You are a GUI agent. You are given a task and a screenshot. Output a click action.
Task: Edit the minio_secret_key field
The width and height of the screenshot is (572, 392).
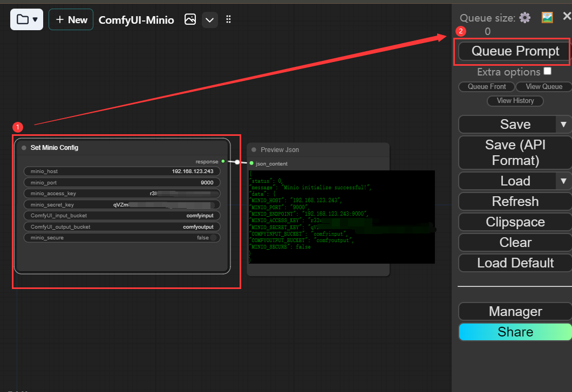coord(122,204)
